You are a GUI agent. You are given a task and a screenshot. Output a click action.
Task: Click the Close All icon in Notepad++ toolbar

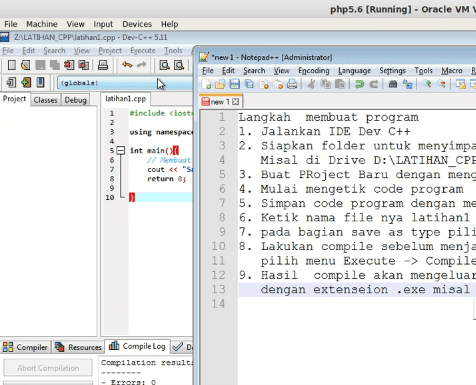click(278, 84)
